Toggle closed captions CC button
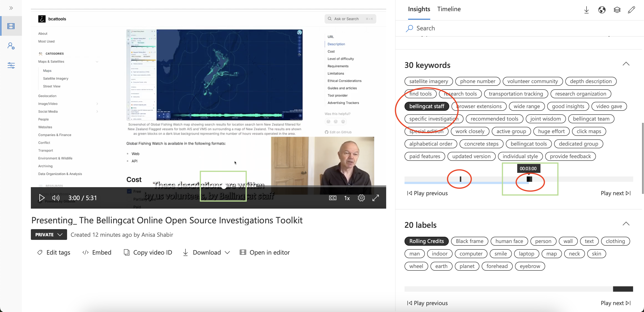The image size is (644, 312). tap(333, 198)
